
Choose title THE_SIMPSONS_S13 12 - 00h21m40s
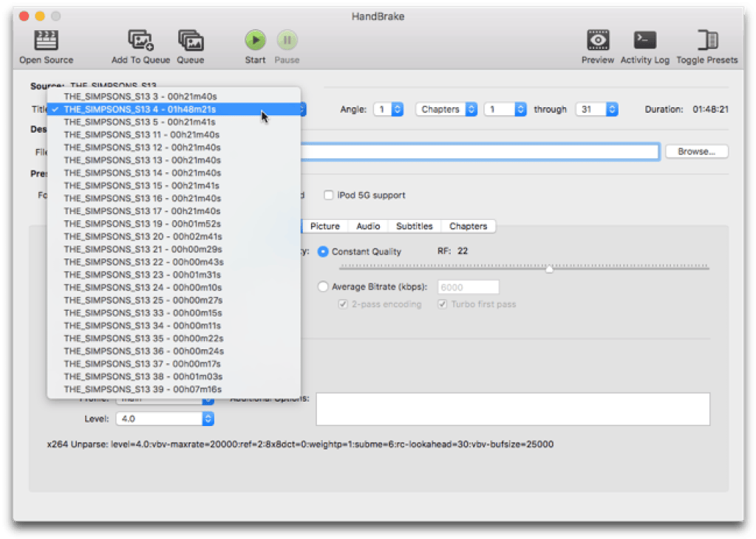(174, 148)
